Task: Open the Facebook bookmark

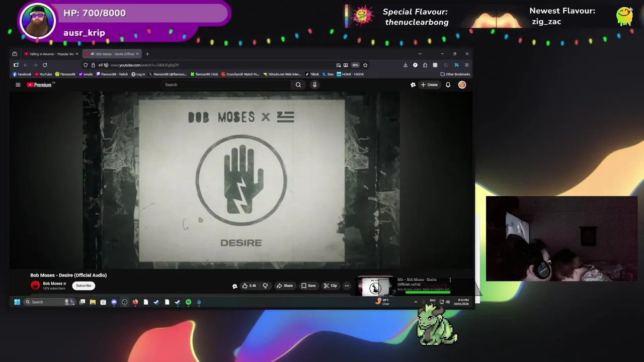Action: [x=22, y=74]
